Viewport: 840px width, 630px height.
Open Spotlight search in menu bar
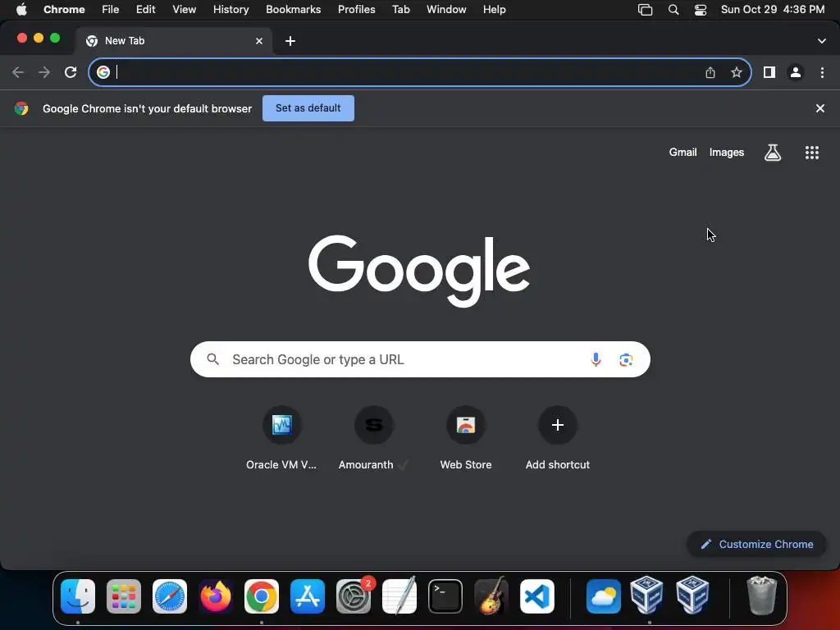(x=673, y=10)
